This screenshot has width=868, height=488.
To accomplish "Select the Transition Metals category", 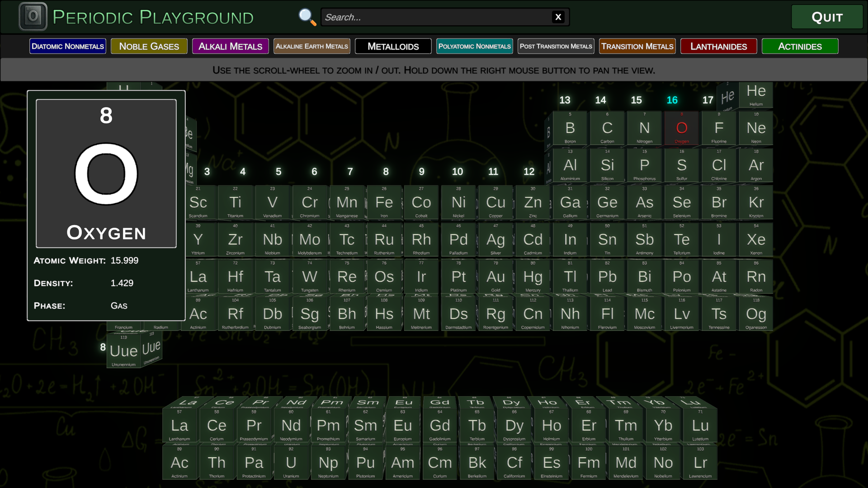I will (637, 46).
